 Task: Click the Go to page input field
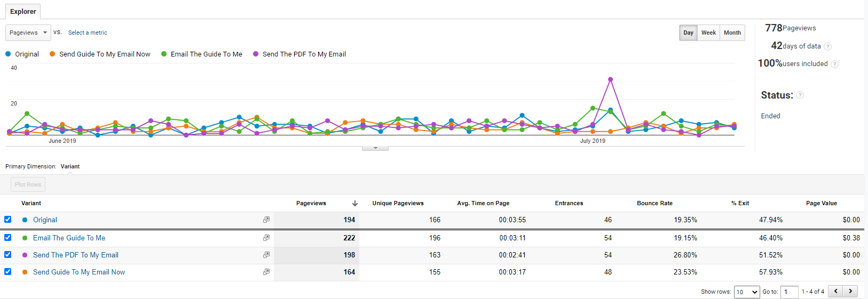coord(789,292)
